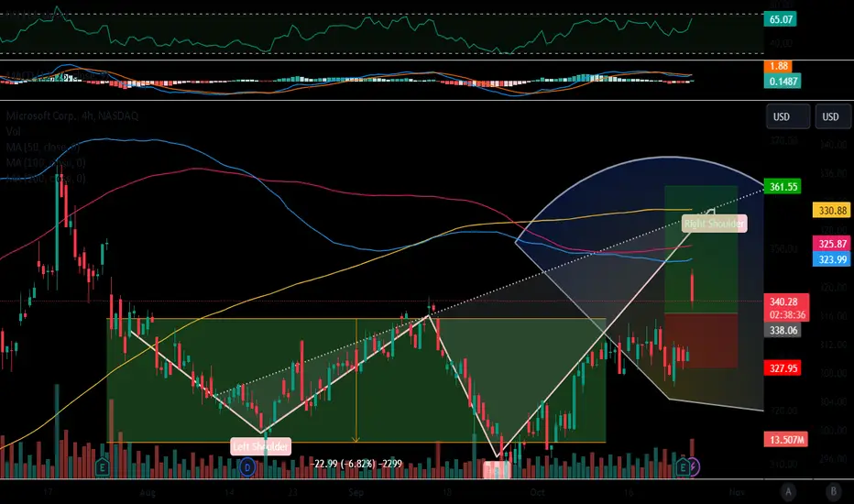Image resolution: width=854 pixels, height=504 pixels.
Task: Click the Vol indicator legend
Action: [13, 131]
